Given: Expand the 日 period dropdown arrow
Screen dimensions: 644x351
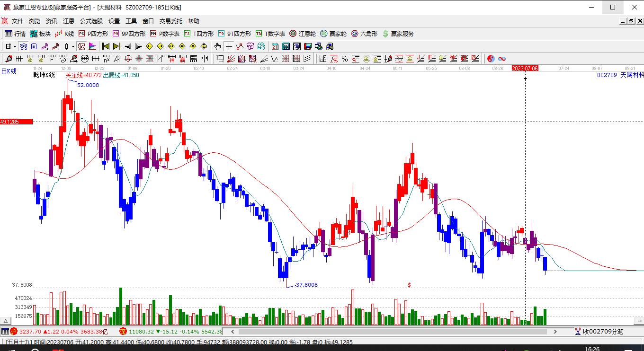Looking at the screenshot, I should point(15,46).
